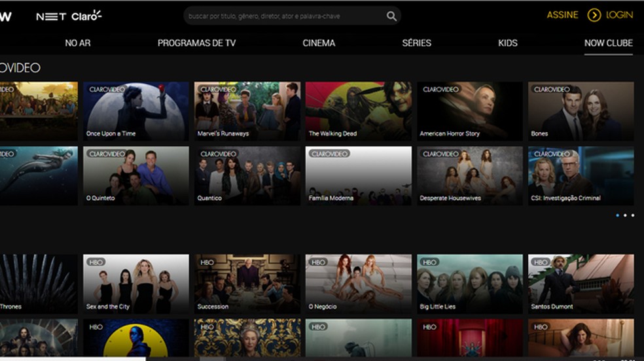Viewport: 644px width, 361px height.
Task: Open the NOW CLUBE tab
Action: 608,43
